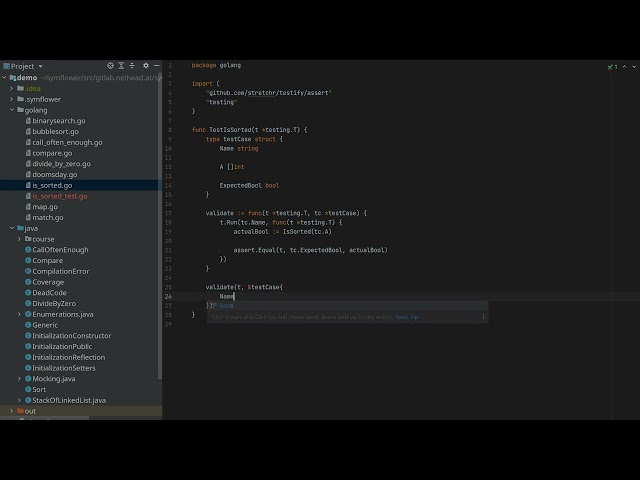The width and height of the screenshot is (640, 480).
Task: Select Sort class
Action: tap(39, 389)
